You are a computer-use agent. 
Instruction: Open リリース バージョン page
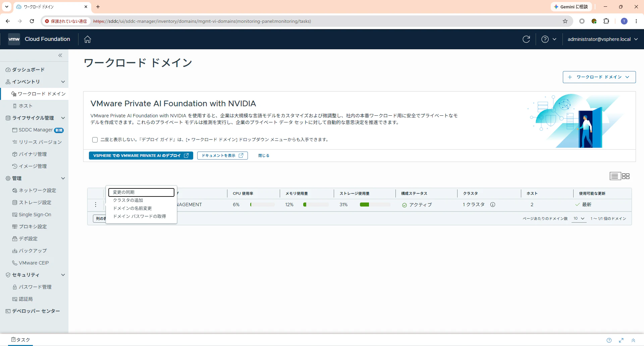(37, 142)
